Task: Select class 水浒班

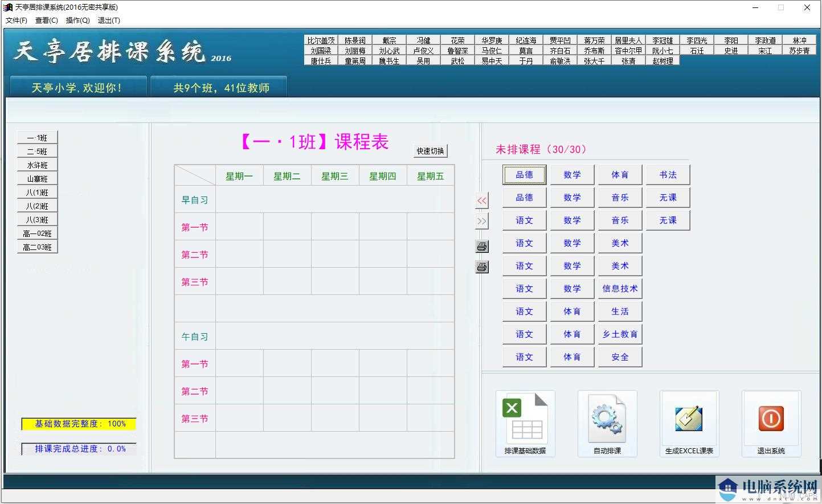Action: pyautogui.click(x=38, y=165)
